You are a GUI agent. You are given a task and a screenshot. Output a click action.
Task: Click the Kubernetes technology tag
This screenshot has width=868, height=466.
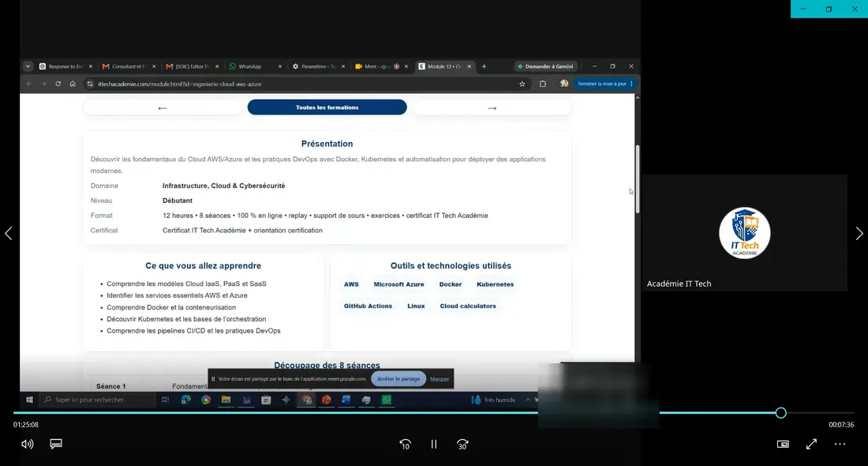495,284
